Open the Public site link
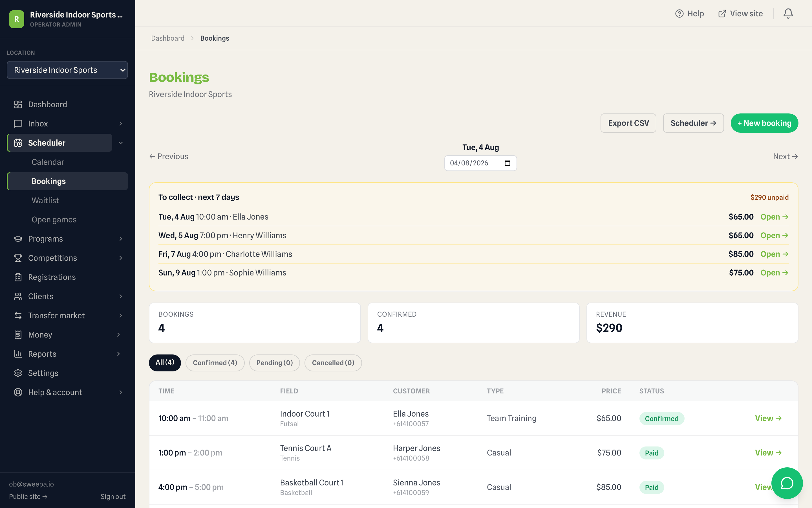 28,496
